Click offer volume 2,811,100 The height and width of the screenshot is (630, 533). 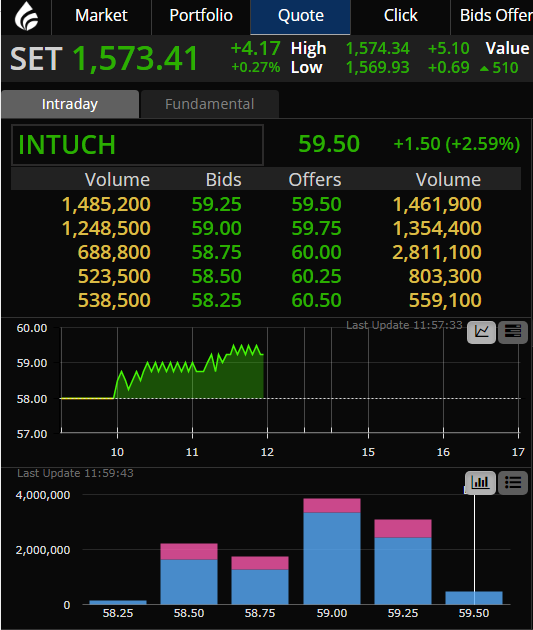437,252
